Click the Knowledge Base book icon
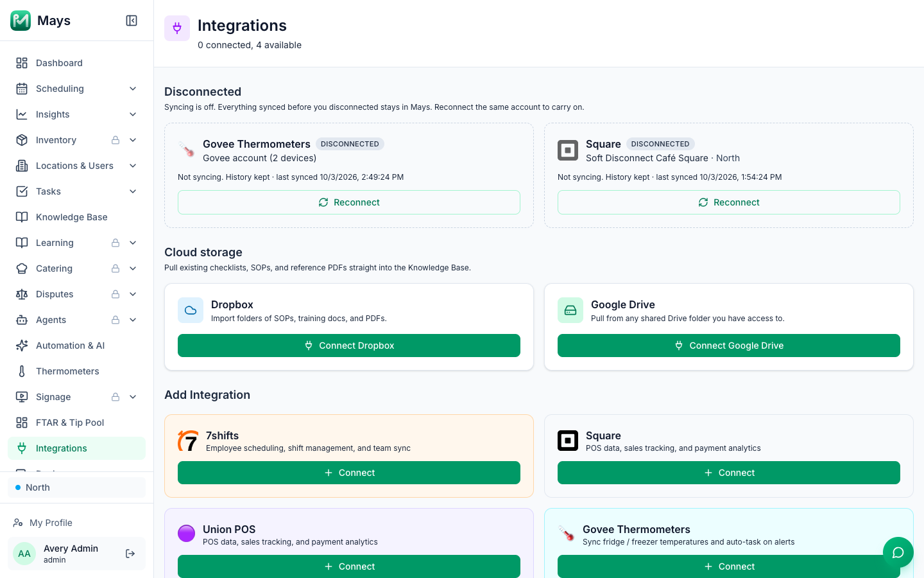Viewport: 924px width, 578px height. click(22, 217)
